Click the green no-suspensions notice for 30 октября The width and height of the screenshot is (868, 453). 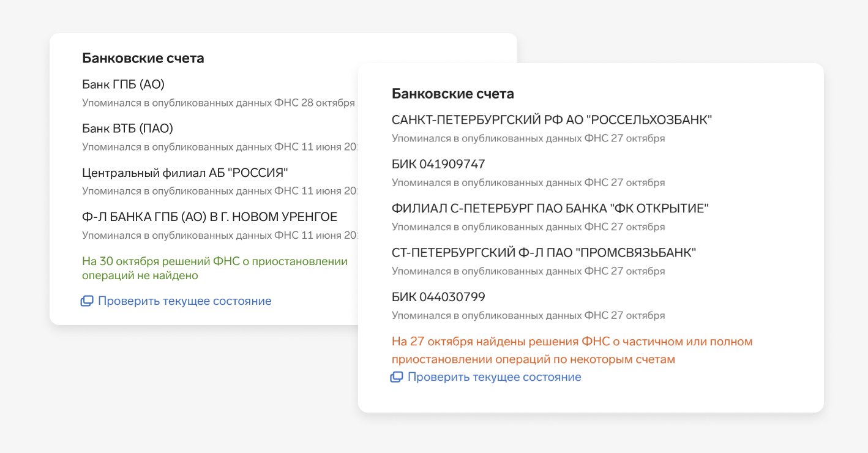click(214, 268)
